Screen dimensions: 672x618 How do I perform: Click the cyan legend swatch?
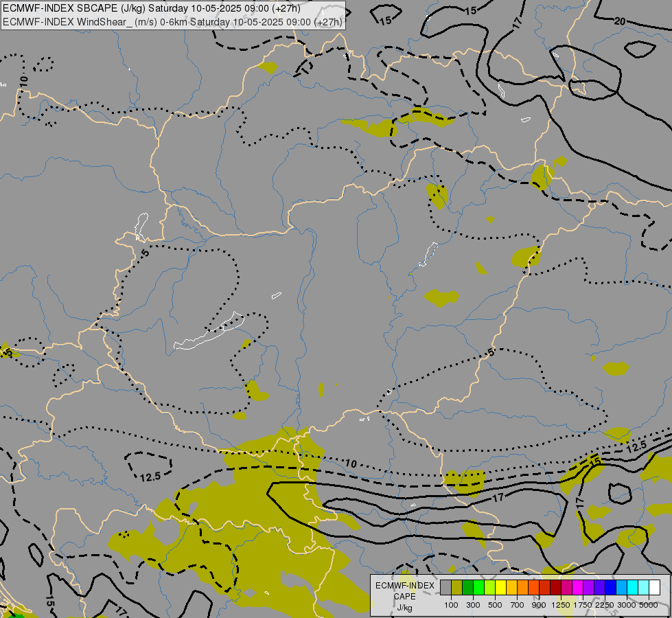632,587
